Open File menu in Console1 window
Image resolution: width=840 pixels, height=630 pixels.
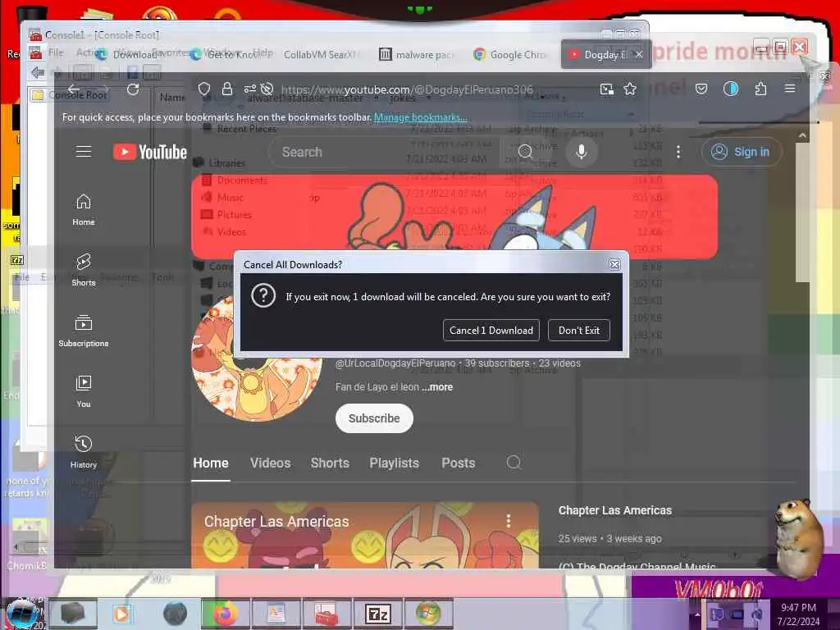pos(56,52)
